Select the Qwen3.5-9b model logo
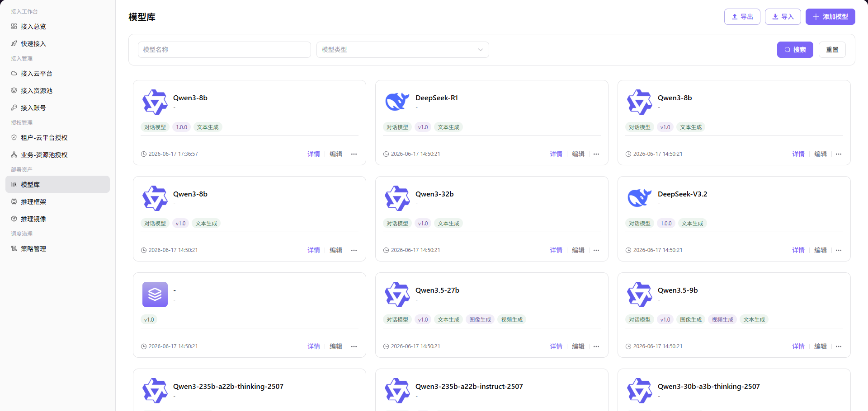Screen dimensions: 868x411 click(x=640, y=294)
